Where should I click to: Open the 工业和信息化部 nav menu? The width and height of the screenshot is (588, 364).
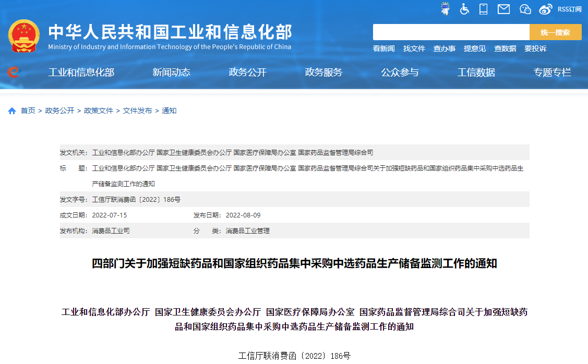[81, 72]
